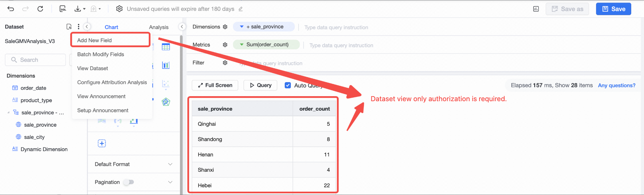
Task: Select the table chart type icon
Action: point(166,47)
